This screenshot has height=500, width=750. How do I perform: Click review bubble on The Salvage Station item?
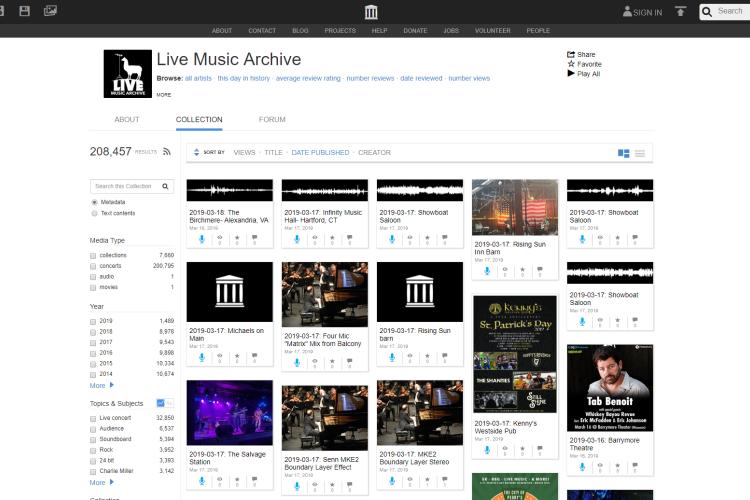[254, 479]
